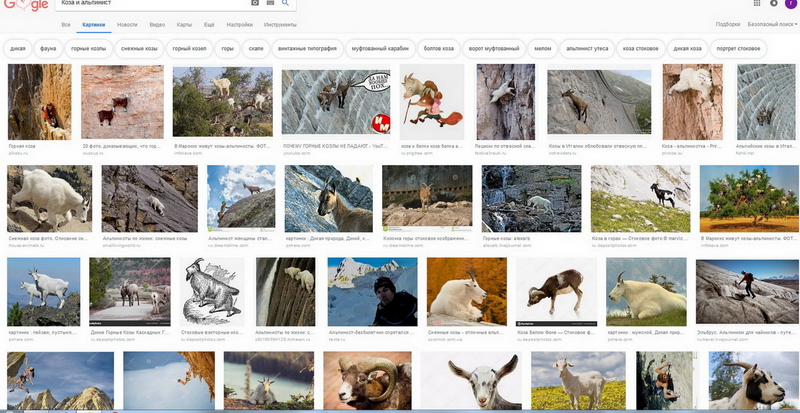Open thumbnail of two goats on orange cliff
This screenshot has width=800, height=413.
click(x=122, y=102)
